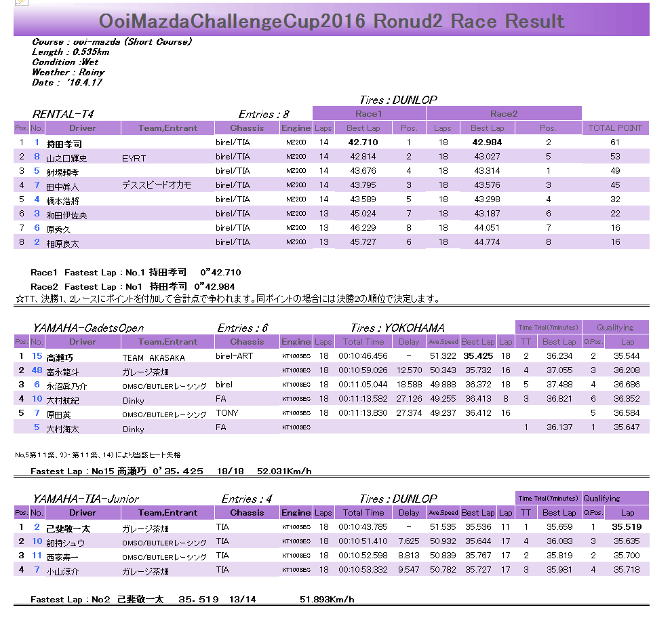Select driver 西家寿一

tap(62, 557)
